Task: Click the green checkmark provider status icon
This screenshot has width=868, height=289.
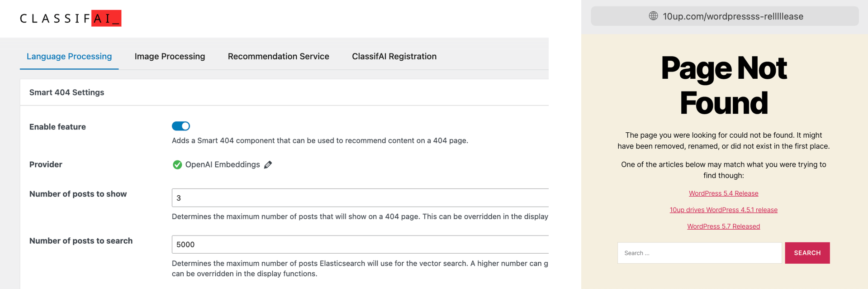Action: click(x=177, y=165)
